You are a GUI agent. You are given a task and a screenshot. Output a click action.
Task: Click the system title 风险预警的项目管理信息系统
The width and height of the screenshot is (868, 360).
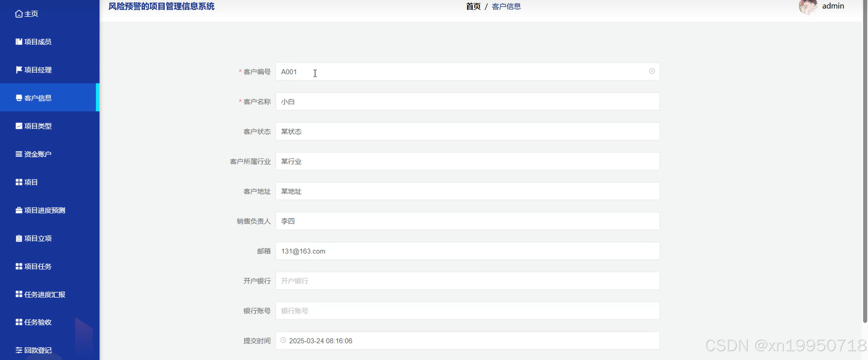click(161, 6)
